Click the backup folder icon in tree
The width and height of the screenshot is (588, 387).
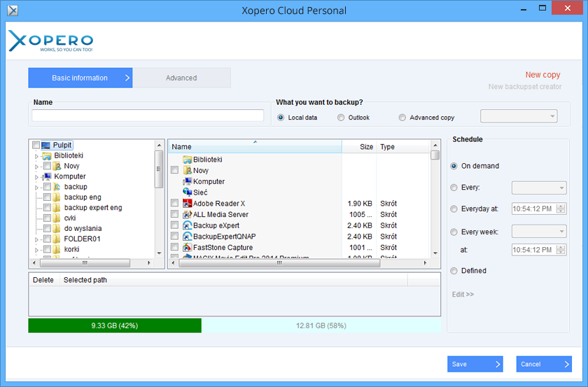pyautogui.click(x=57, y=187)
